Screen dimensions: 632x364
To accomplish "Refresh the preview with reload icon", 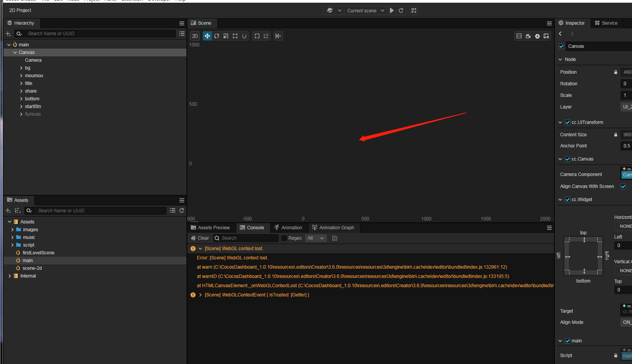I will [401, 10].
